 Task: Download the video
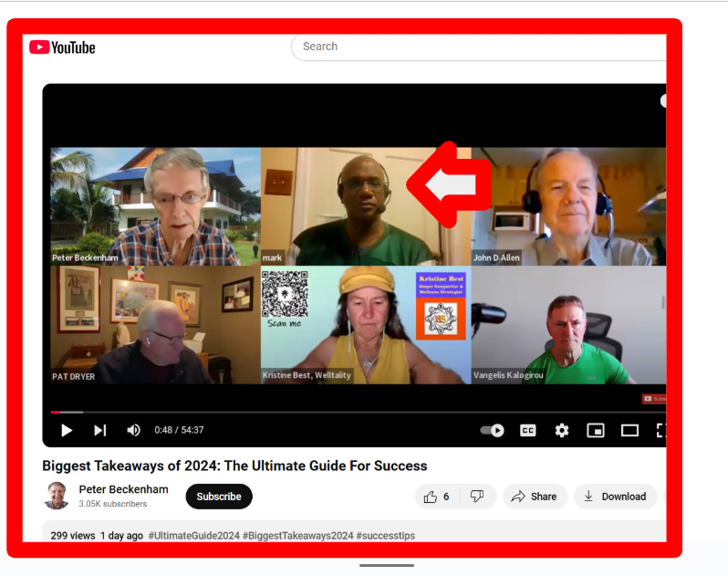coord(616,497)
